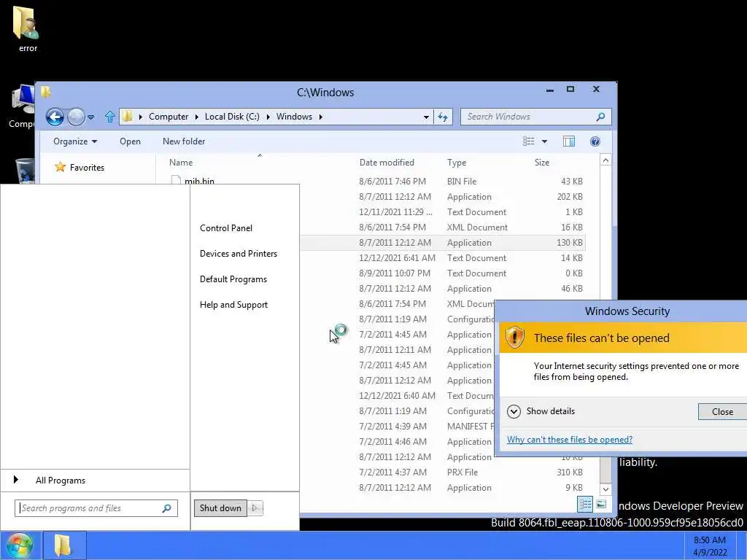Click the Start orb button

coord(19,545)
